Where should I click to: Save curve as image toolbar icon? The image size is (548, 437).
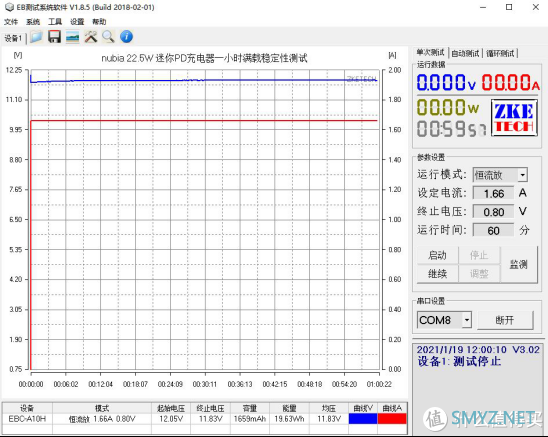(73, 37)
